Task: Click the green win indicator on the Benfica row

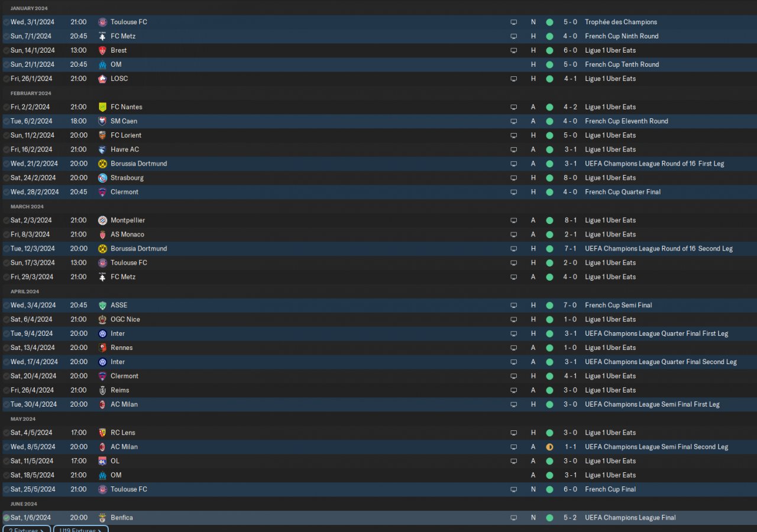Action: pyautogui.click(x=549, y=518)
